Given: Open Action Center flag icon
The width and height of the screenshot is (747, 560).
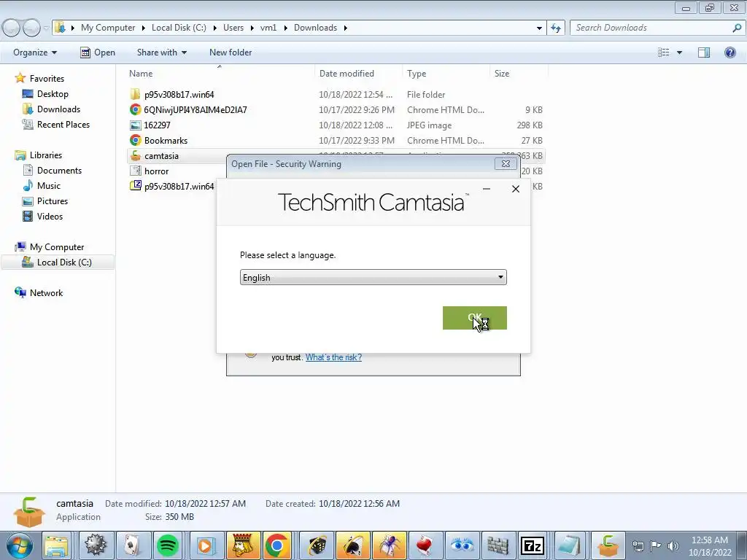Looking at the screenshot, I should click(656, 546).
